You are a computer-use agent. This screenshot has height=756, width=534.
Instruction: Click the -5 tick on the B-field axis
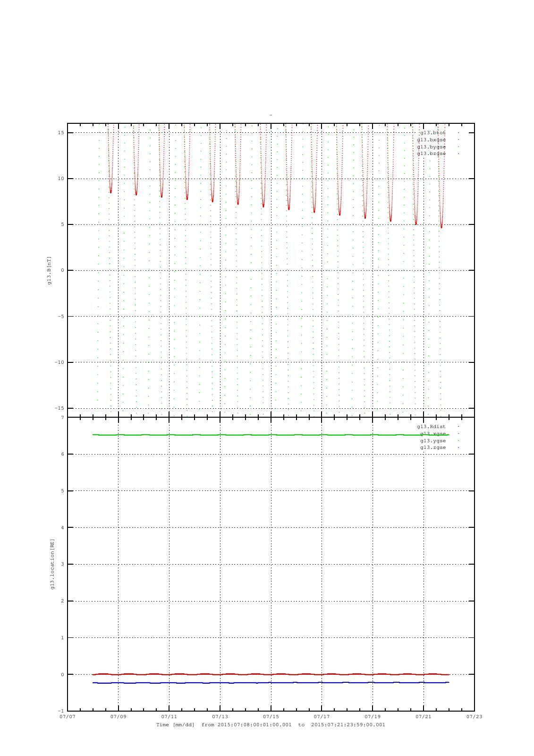click(x=61, y=317)
